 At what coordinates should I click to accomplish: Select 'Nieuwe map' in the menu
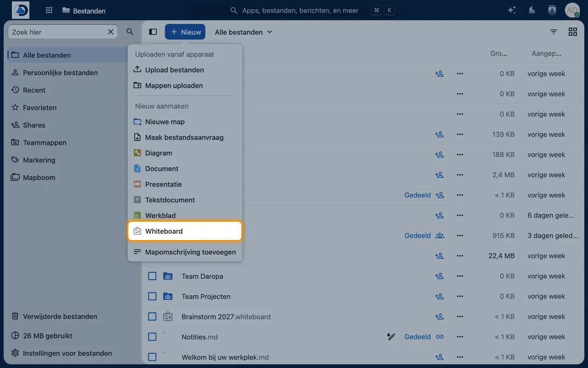pyautogui.click(x=185, y=122)
